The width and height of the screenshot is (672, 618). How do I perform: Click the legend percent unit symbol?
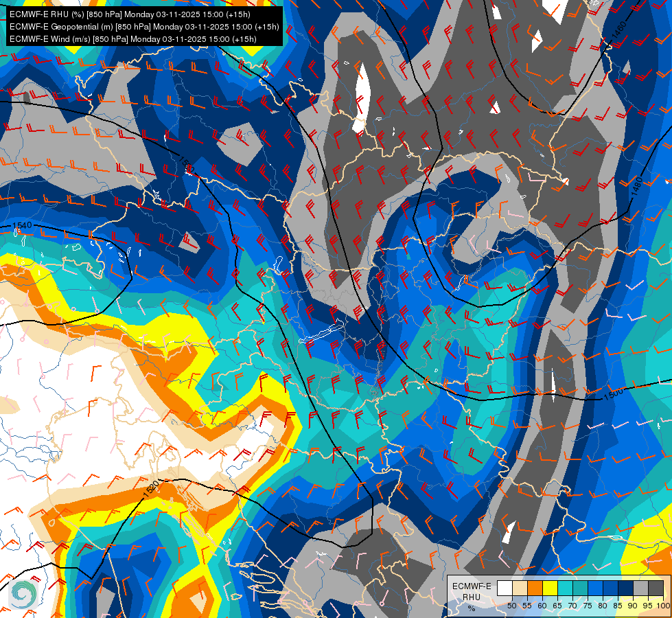coord(472,608)
